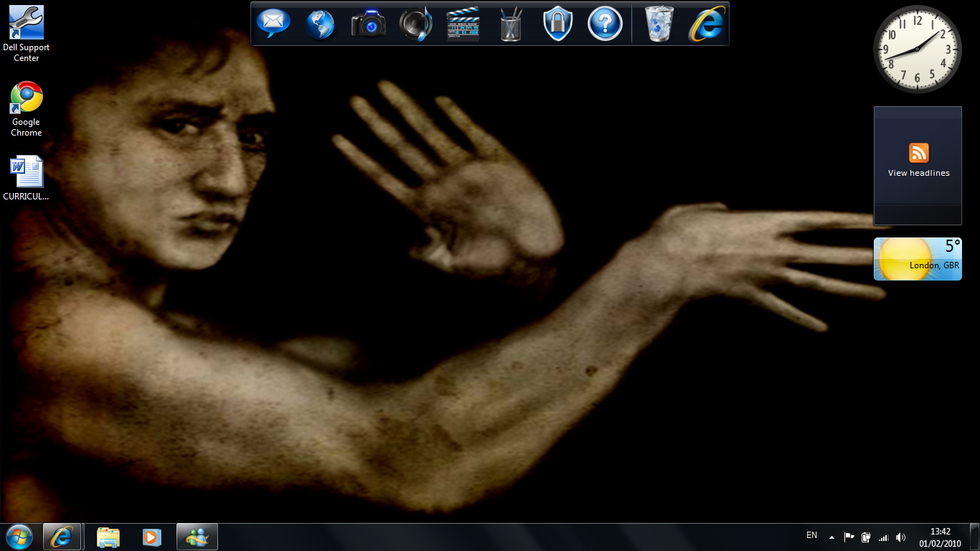Screen dimensions: 980x551
Task: Open the speaker music category in dock
Action: tap(415, 24)
